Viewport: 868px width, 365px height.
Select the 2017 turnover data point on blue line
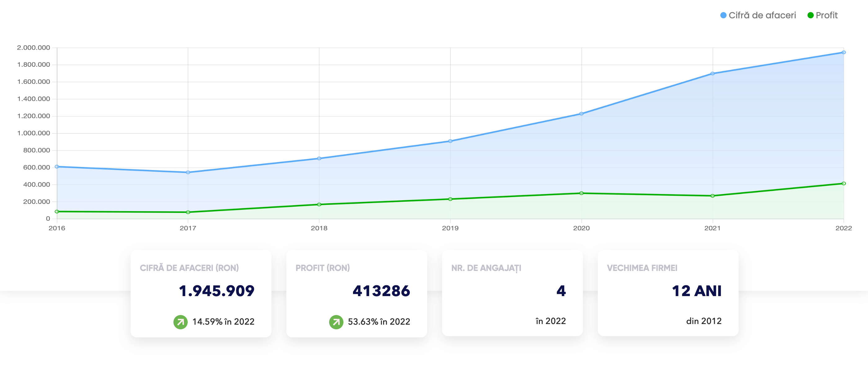pyautogui.click(x=188, y=172)
